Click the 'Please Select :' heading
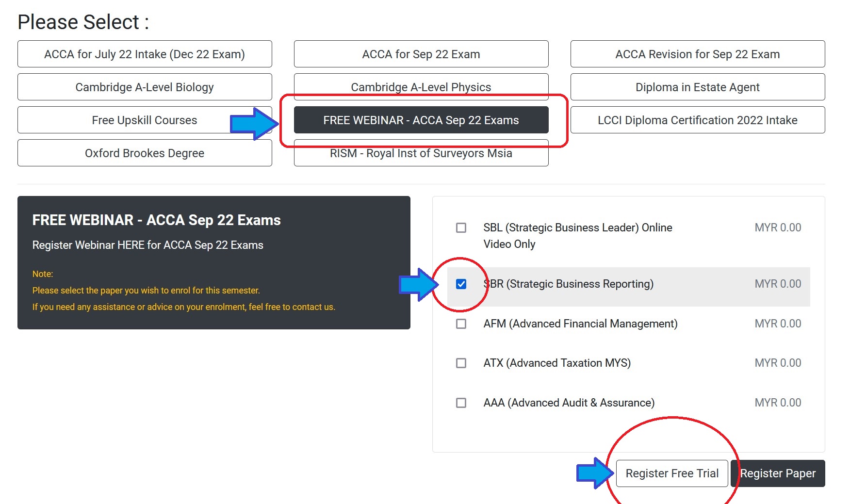 pyautogui.click(x=83, y=22)
